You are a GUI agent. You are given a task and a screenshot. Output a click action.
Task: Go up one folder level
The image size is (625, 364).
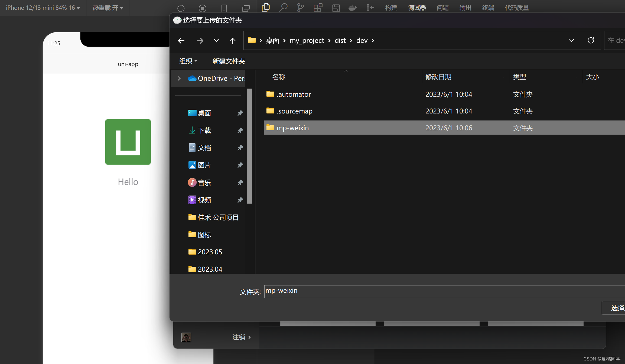232,41
